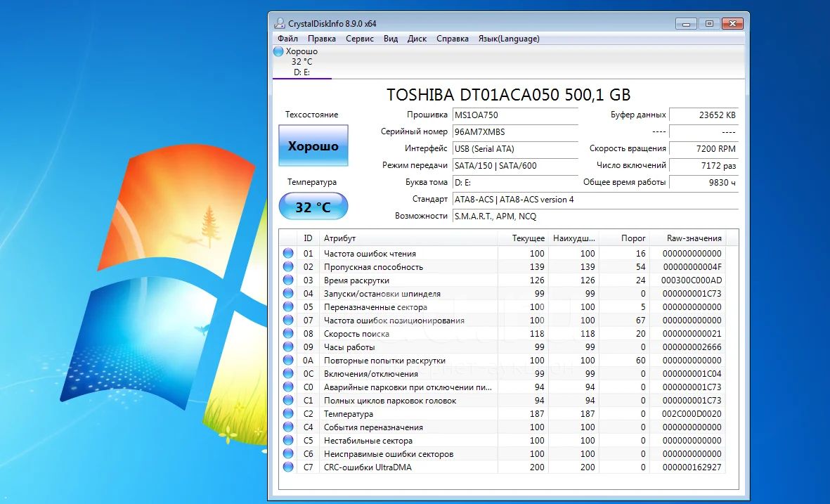Click the Хорошо health status button
The height and width of the screenshot is (504, 830).
313,146
